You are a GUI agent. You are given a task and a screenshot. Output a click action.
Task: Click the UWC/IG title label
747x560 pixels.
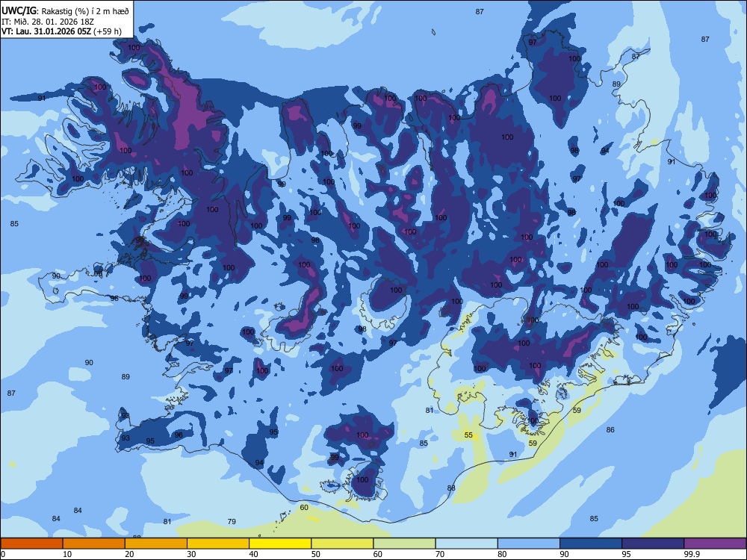pyautogui.click(x=19, y=10)
